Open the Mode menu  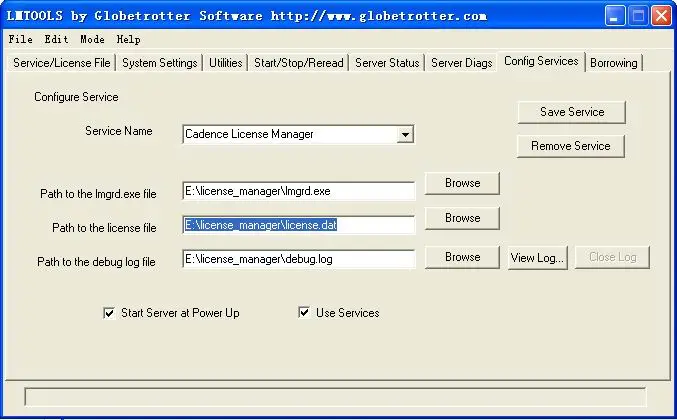pyautogui.click(x=92, y=39)
